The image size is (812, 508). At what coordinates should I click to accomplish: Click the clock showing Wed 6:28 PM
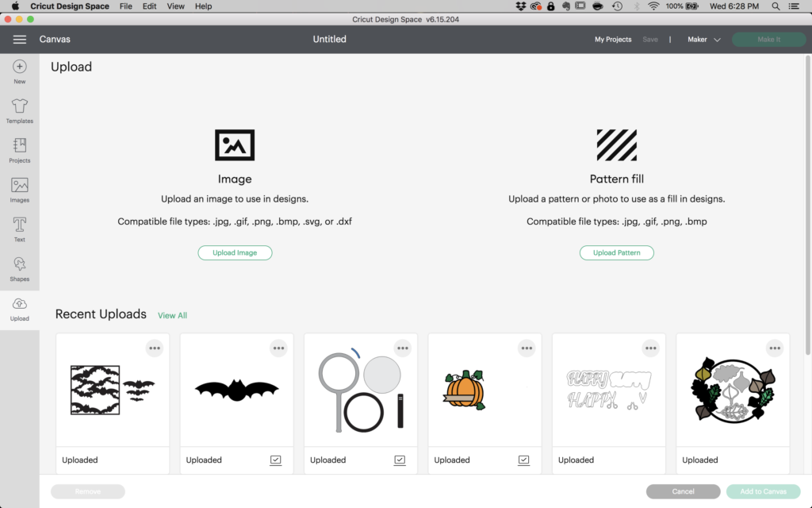click(734, 6)
